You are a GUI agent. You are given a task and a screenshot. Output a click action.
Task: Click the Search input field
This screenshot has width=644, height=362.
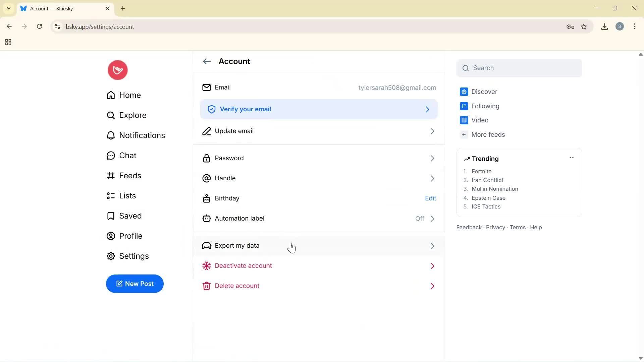[519, 68]
